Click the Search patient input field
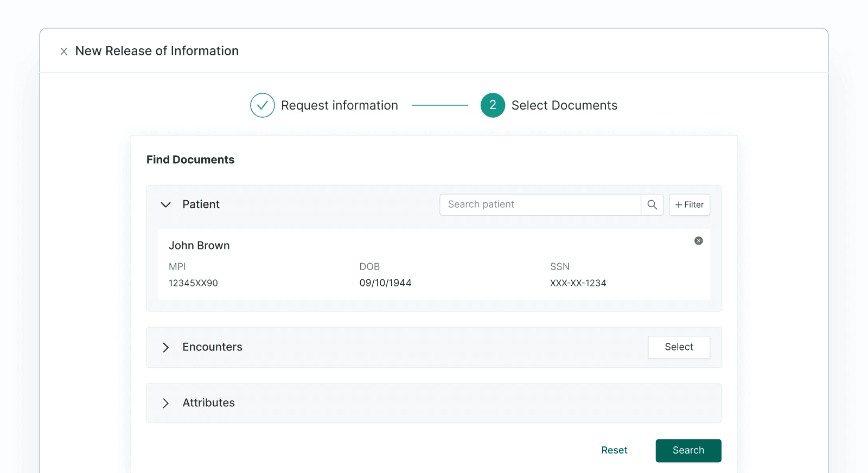The image size is (868, 473). (540, 205)
